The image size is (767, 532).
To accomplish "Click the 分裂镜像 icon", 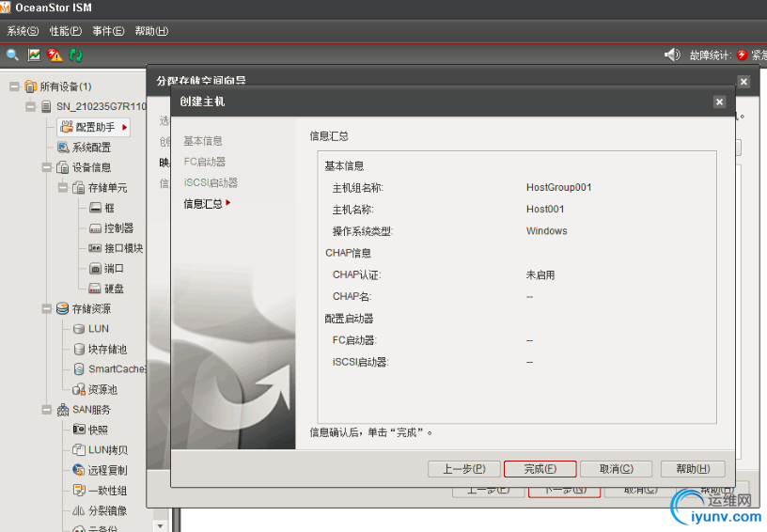I will click(x=78, y=510).
